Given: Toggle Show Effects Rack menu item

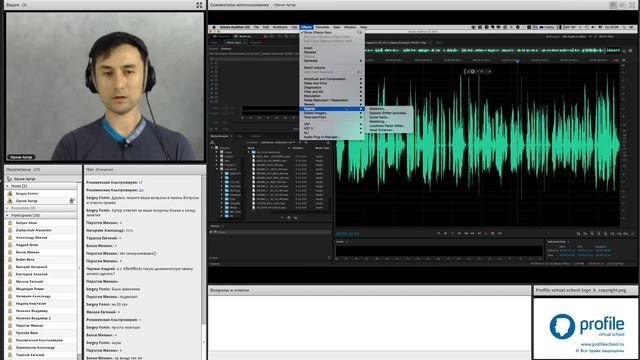Looking at the screenshot, I should tap(318, 32).
